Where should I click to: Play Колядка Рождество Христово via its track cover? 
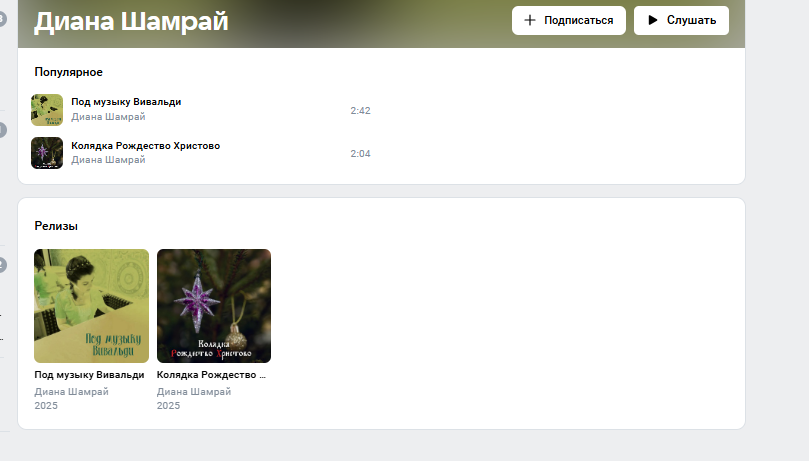pos(47,153)
